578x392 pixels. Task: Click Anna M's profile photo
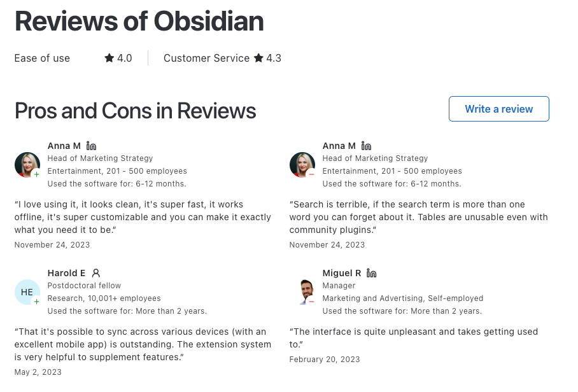tap(27, 164)
